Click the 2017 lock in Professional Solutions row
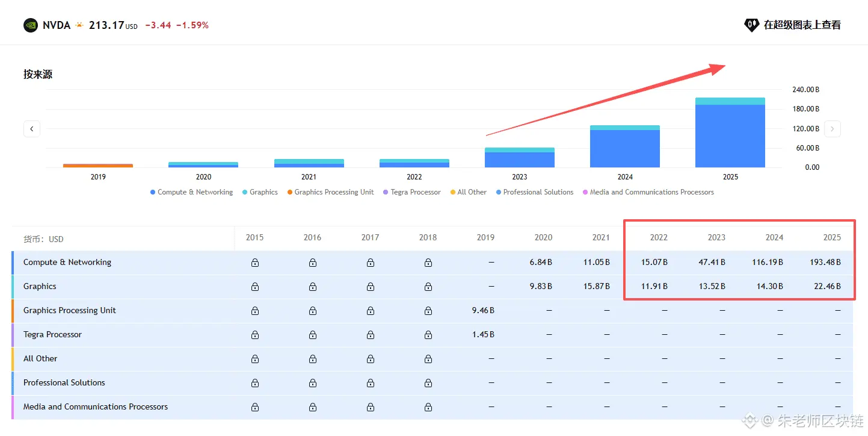868x436 pixels. point(371,383)
